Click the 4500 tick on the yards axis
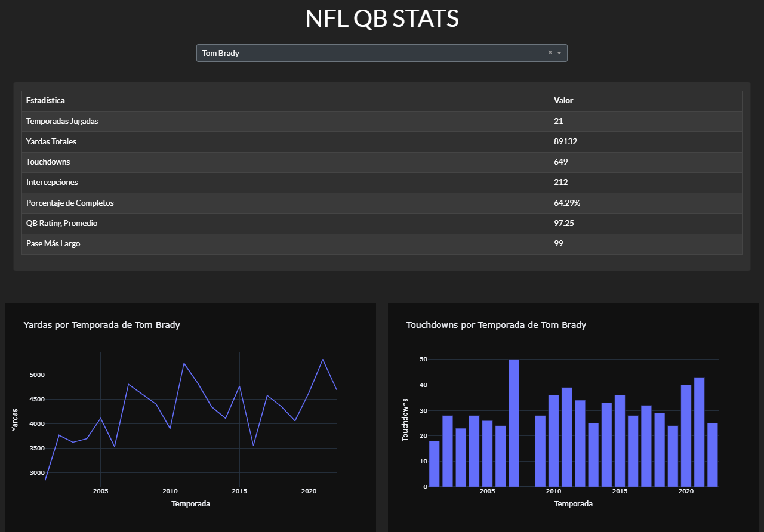Screen dimensions: 764x532 (37, 399)
